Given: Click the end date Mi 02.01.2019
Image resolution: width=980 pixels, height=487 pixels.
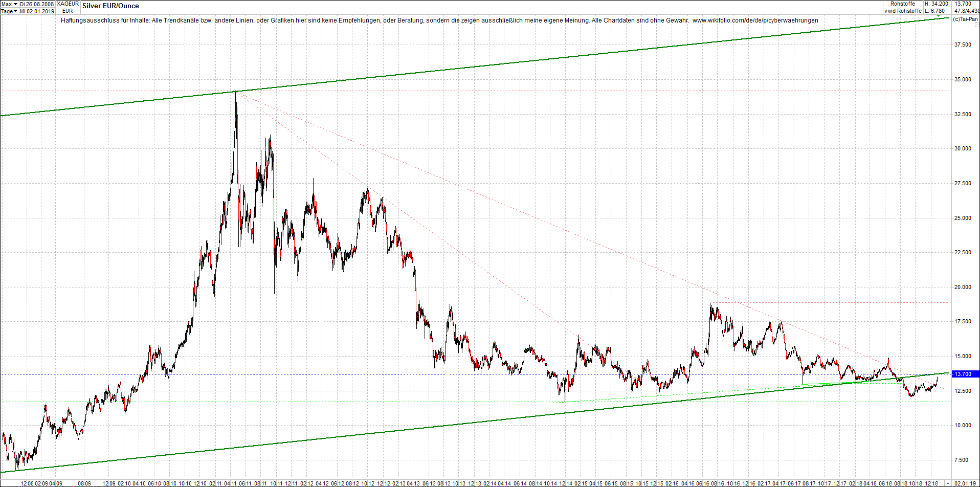Looking at the screenshot, I should (x=37, y=11).
